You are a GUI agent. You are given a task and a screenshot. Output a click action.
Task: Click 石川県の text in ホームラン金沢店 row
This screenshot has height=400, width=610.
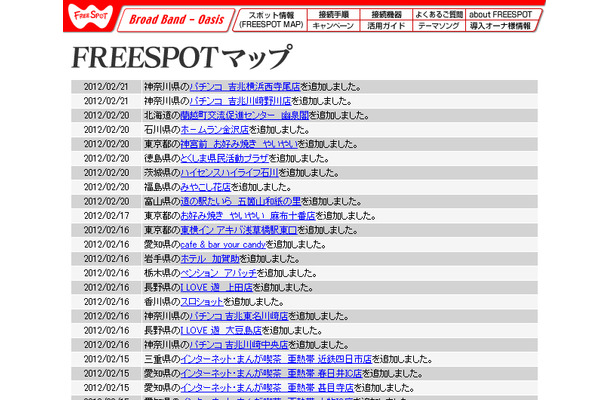(162, 130)
